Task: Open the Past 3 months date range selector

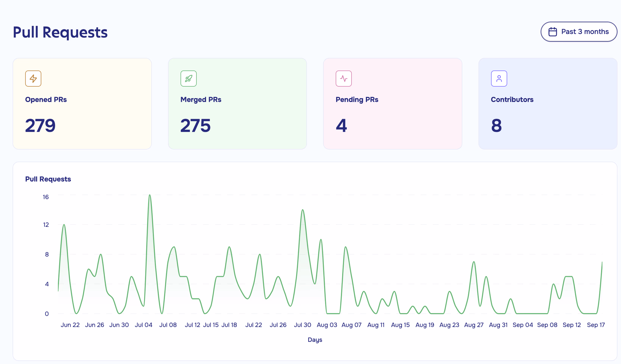Action: [x=579, y=31]
